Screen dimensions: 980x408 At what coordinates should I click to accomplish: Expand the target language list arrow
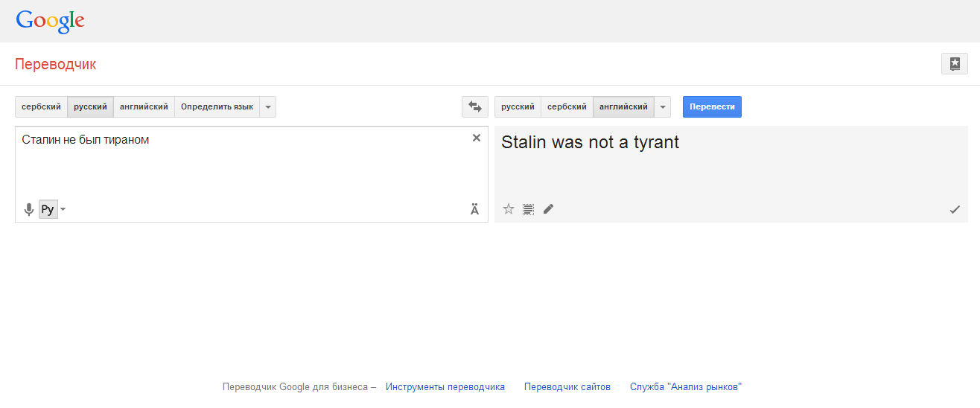[663, 107]
